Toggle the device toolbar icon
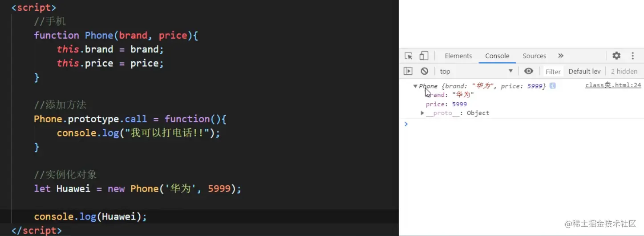Viewport: 644px width, 236px height. pos(424,56)
